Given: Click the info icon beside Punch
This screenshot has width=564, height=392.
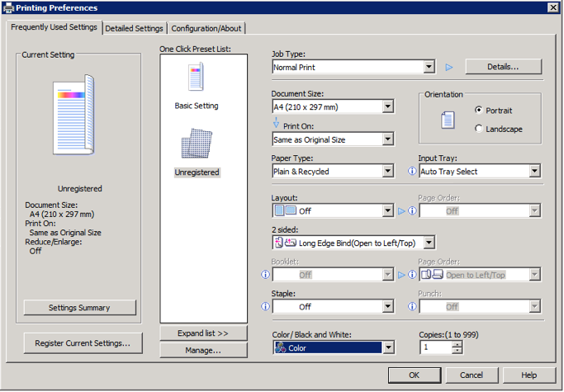Looking at the screenshot, I should point(412,306).
